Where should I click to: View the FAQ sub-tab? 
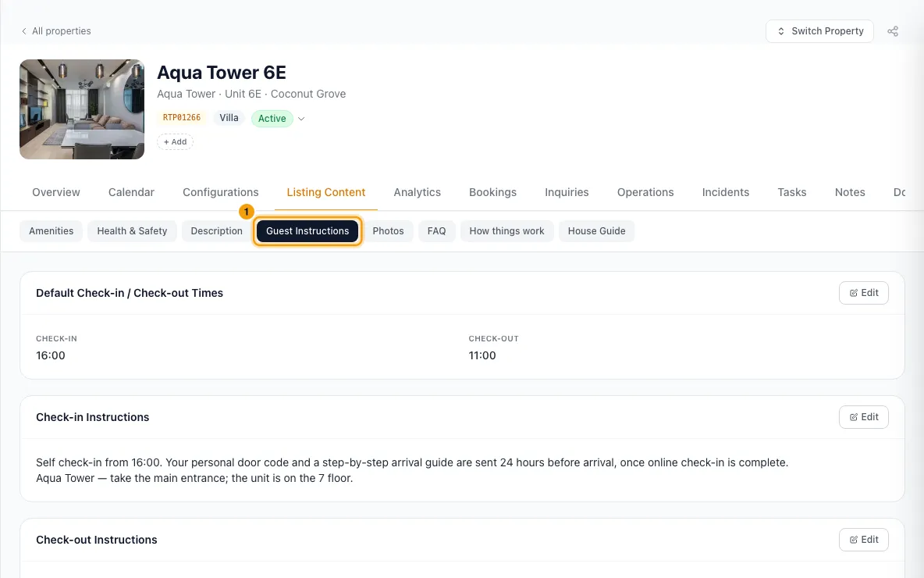[x=437, y=231]
